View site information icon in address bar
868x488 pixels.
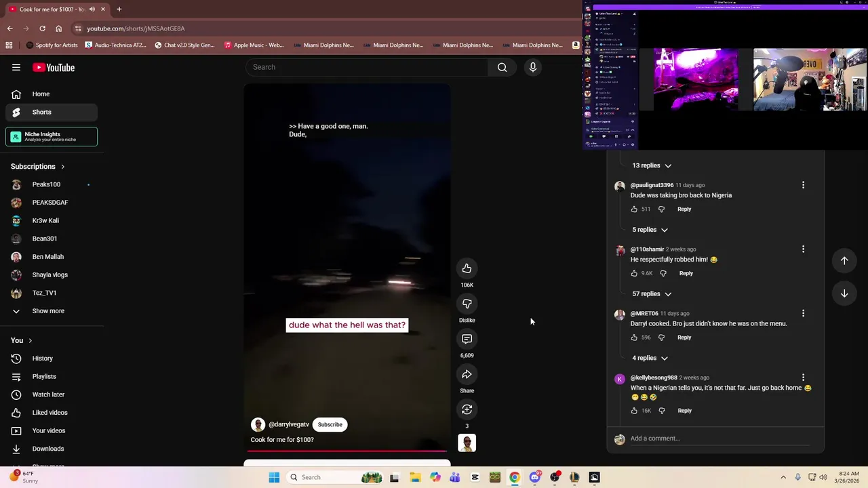(78, 28)
